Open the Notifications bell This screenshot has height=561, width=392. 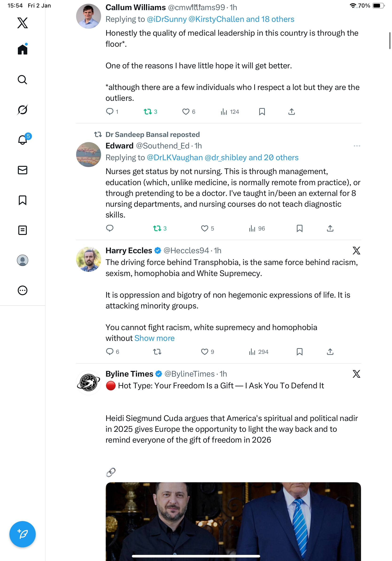pos(23,140)
